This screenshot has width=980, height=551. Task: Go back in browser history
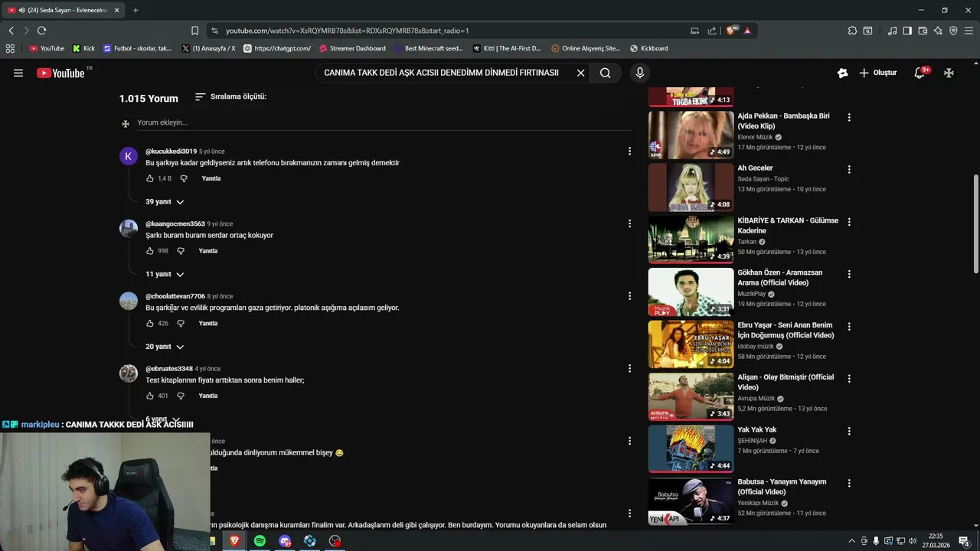coord(11,31)
